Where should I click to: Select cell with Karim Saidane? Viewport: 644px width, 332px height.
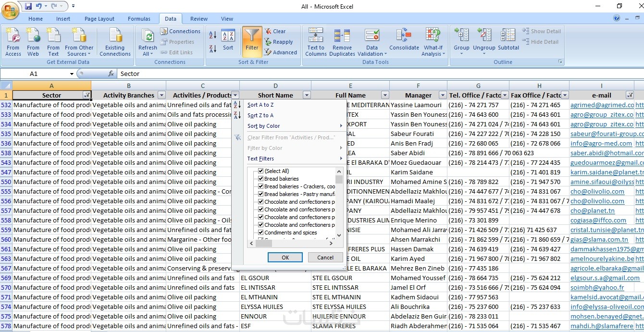coord(418,172)
